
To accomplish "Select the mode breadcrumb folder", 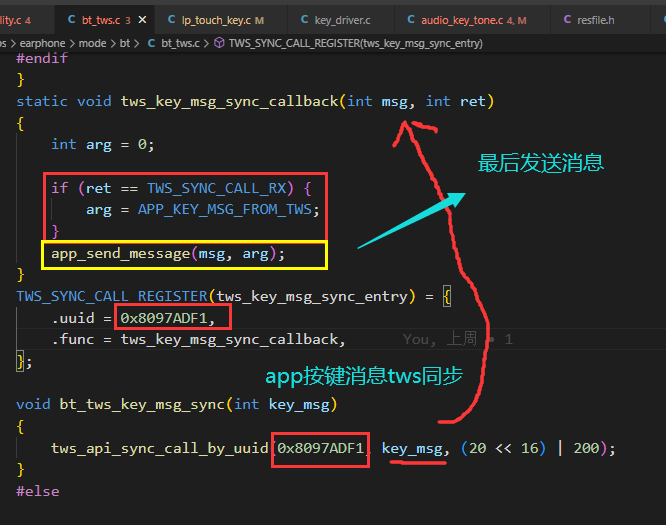I will point(92,43).
